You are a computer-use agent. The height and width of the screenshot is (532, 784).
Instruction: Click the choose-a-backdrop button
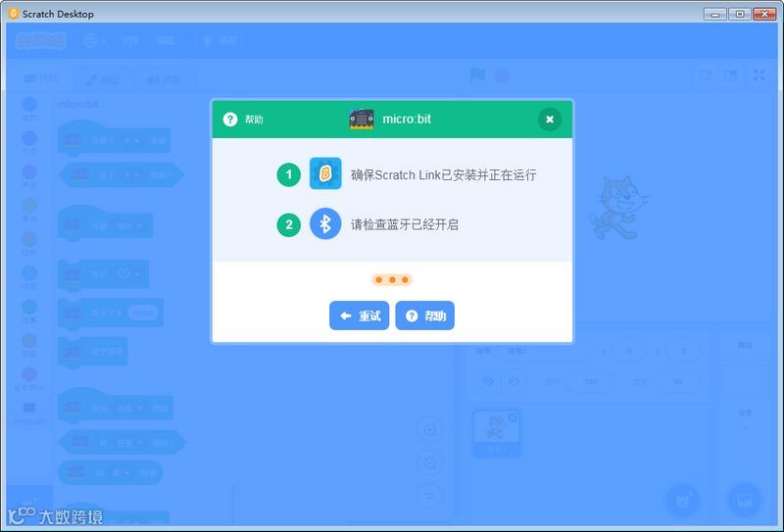[745, 500]
